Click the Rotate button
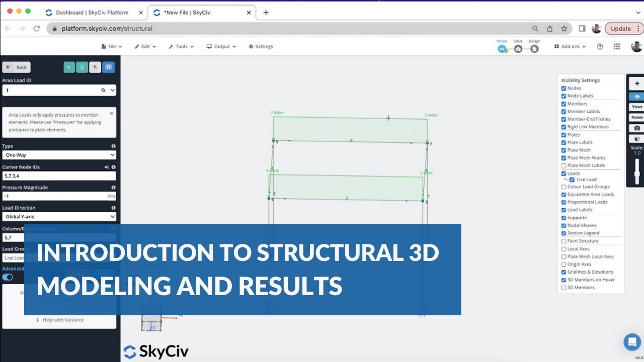Viewport: 644px width, 362px height. (x=637, y=117)
